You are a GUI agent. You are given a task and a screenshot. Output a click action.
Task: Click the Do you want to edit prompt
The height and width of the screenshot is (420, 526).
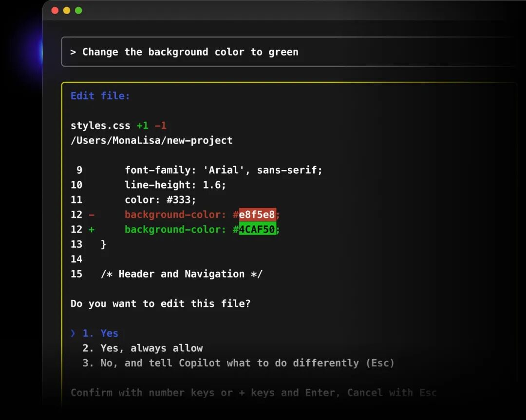161,303
